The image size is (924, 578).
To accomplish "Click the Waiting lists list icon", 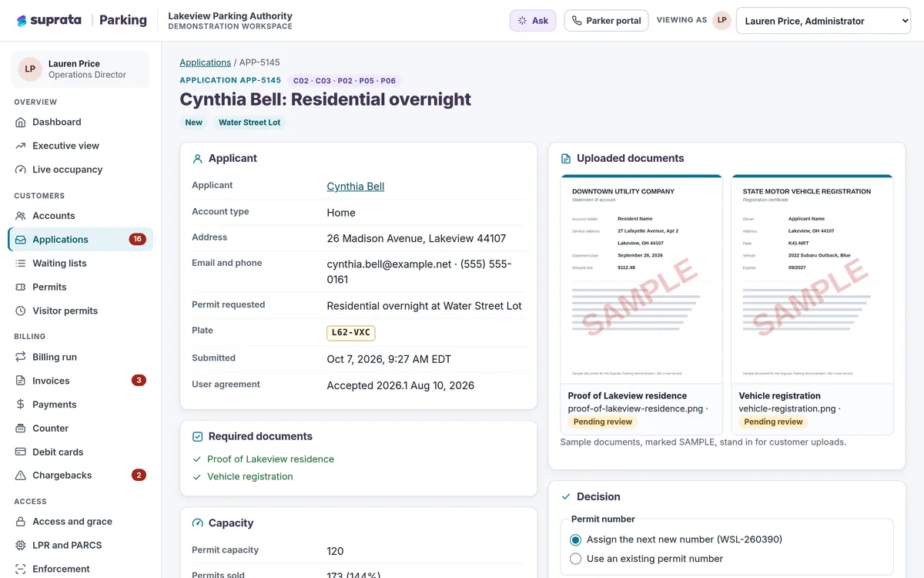I will pyautogui.click(x=21, y=264).
